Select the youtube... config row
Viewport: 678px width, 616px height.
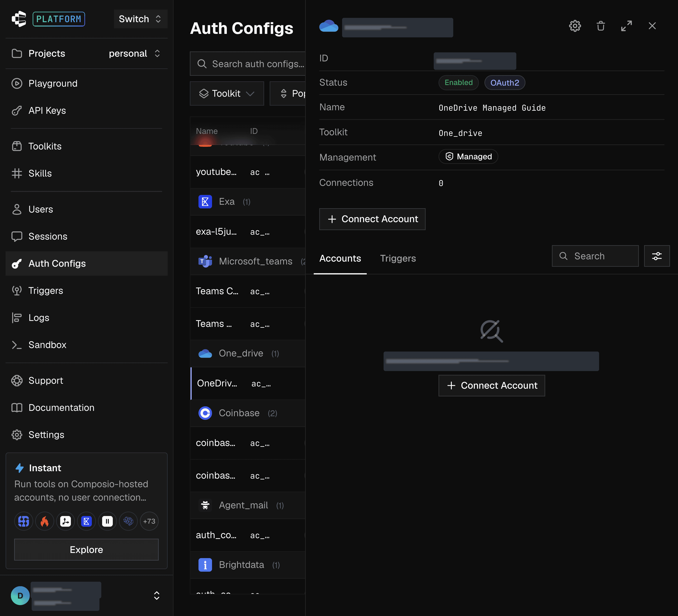click(248, 172)
